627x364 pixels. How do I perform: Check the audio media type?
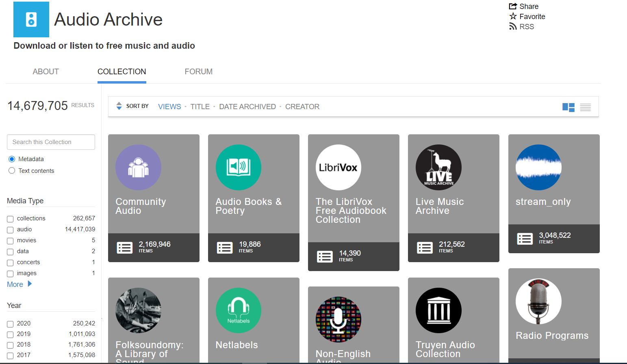[x=10, y=230]
